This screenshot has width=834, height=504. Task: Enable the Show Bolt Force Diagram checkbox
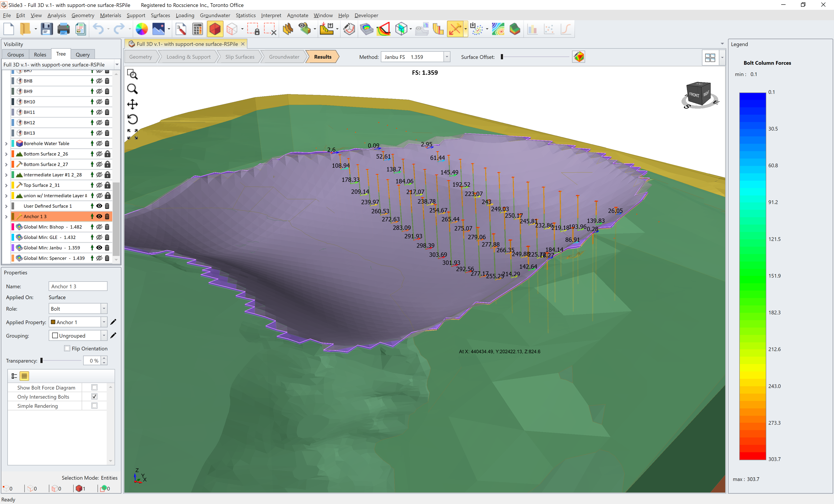tap(94, 387)
